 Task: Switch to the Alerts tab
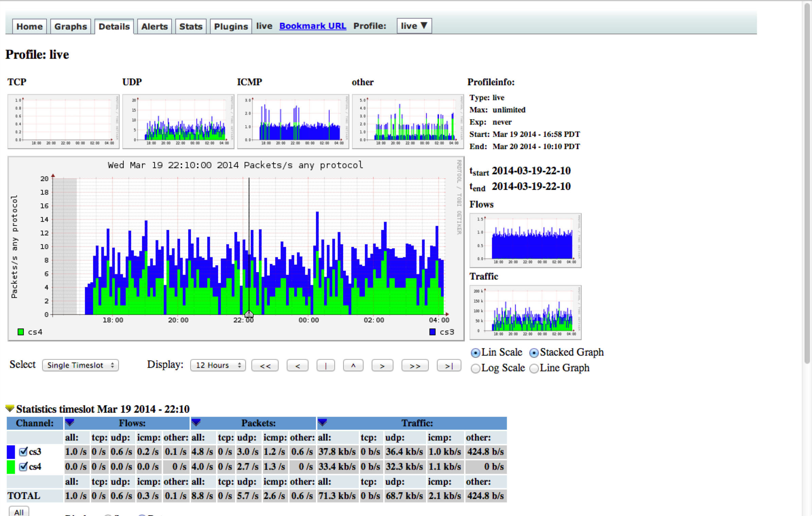coord(154,26)
